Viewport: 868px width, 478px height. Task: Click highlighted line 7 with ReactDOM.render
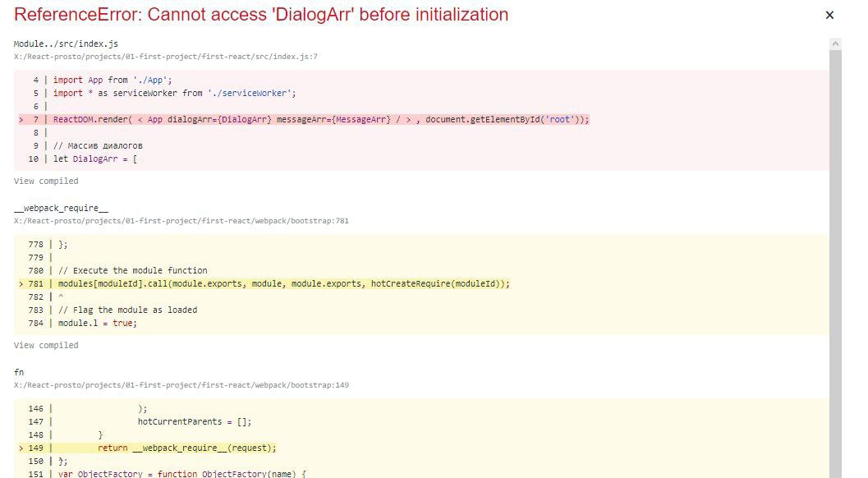click(321, 119)
